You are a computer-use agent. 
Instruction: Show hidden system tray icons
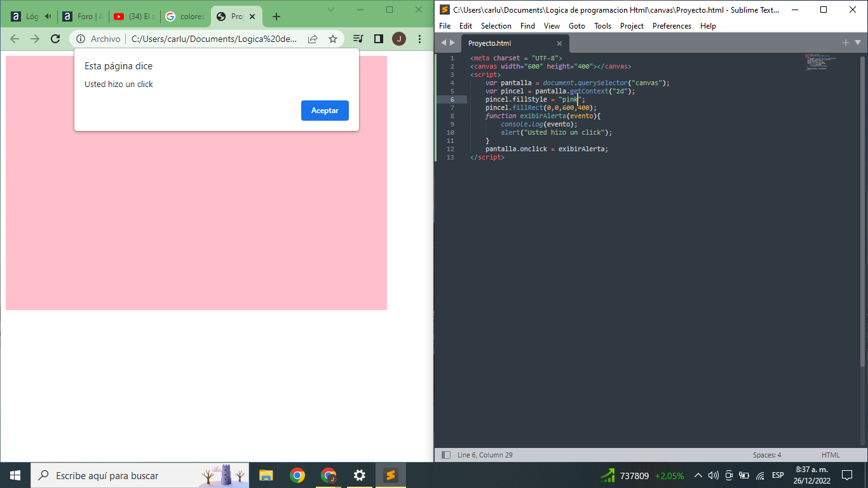click(698, 475)
